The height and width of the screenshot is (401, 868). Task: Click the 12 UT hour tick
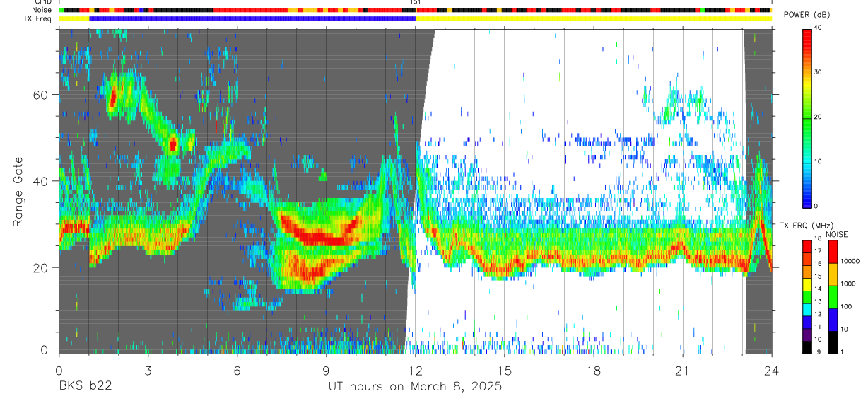pos(416,370)
